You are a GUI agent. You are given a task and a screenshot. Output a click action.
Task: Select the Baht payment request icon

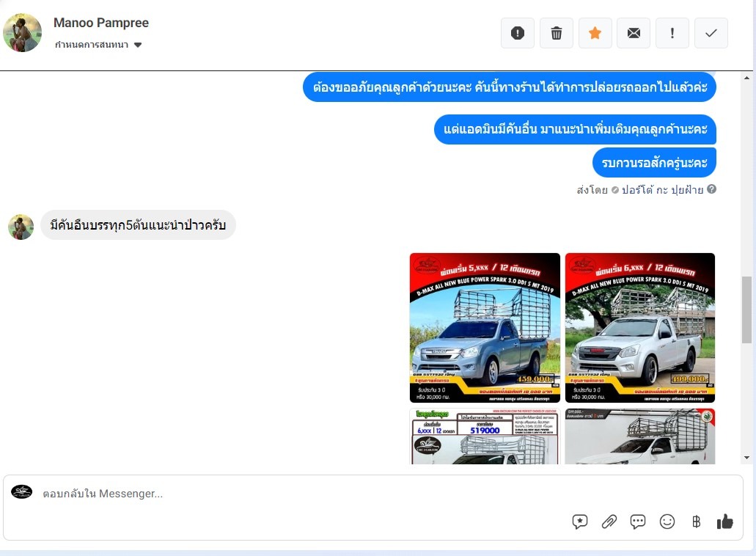696,522
